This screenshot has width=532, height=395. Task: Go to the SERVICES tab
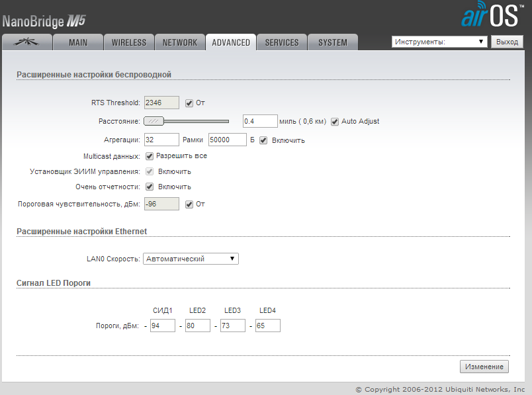pyautogui.click(x=282, y=42)
